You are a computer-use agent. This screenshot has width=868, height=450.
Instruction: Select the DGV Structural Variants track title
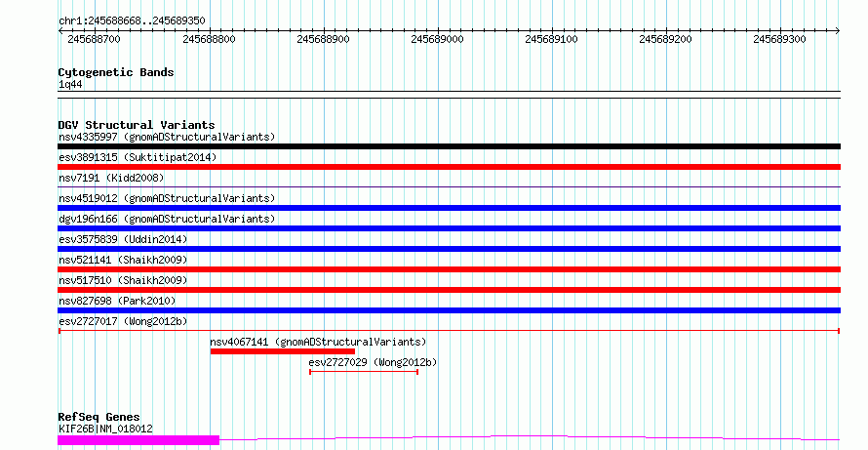pyautogui.click(x=137, y=125)
